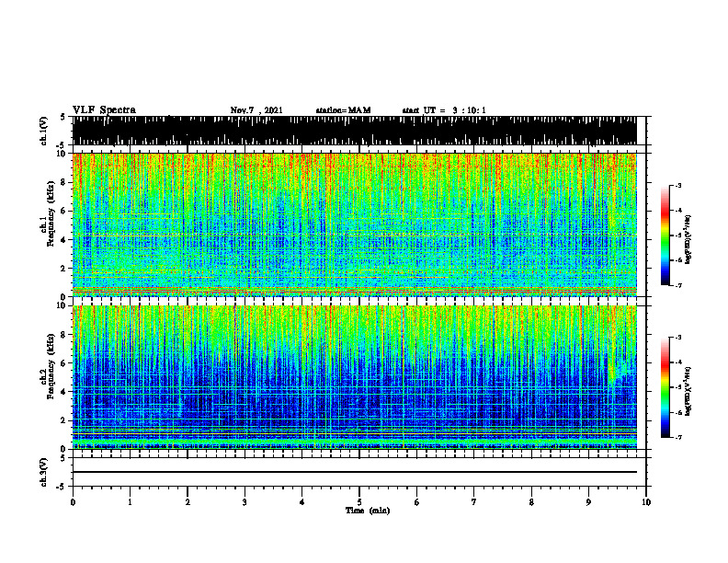728x563 pixels.
Task: Click the 6 kHz tick on ch.1 frequency axis
Action: [64, 211]
